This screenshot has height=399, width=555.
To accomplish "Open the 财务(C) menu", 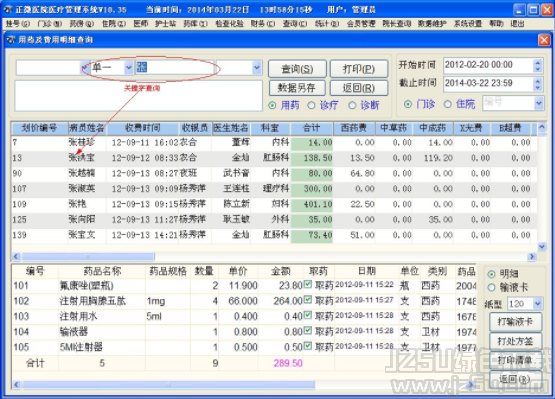I will (263, 24).
